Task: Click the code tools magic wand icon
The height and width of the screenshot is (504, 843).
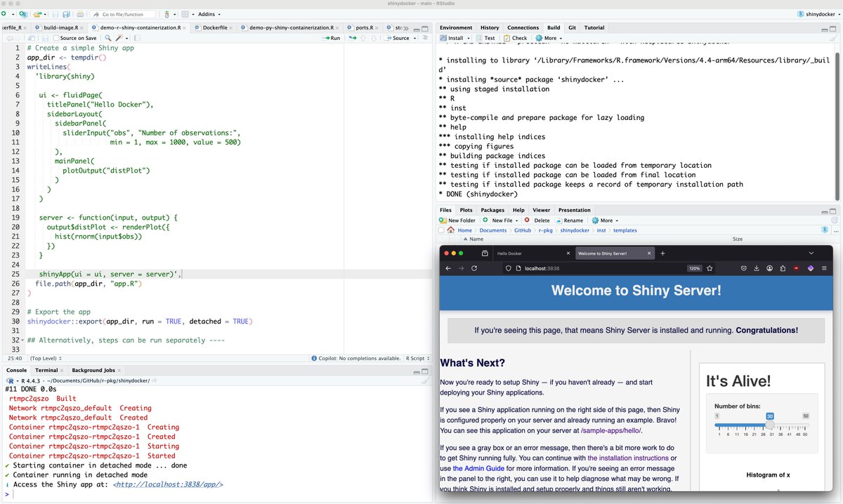Action: 119,38
